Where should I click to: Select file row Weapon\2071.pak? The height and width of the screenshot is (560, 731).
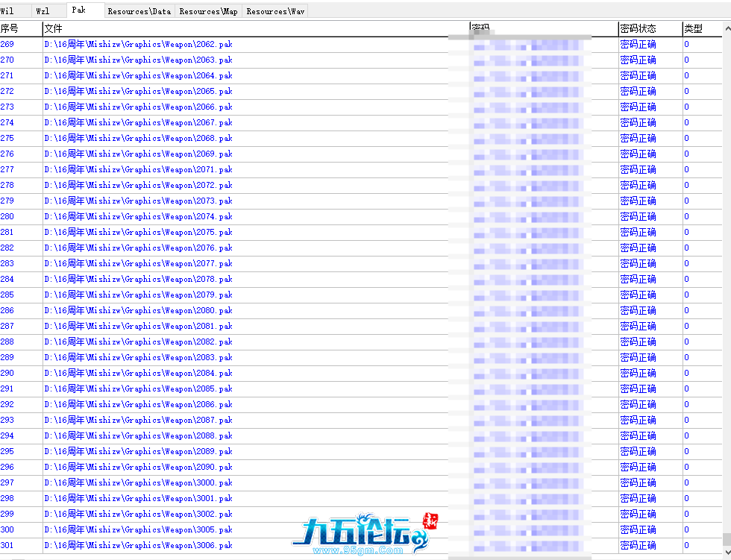pyautogui.click(x=361, y=169)
